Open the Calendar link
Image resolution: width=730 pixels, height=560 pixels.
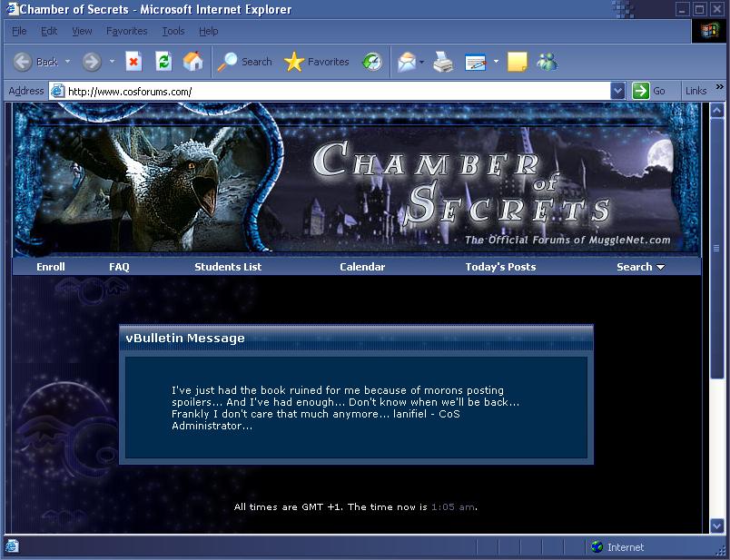(362, 267)
